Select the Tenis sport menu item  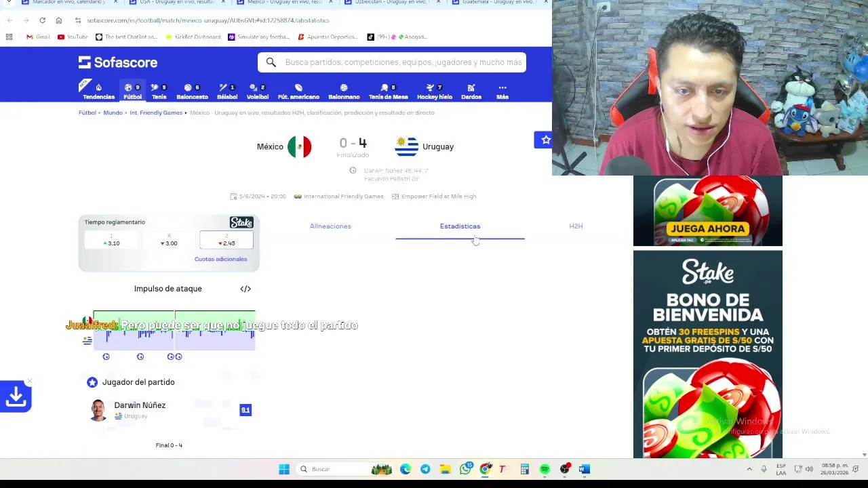pyautogui.click(x=159, y=91)
